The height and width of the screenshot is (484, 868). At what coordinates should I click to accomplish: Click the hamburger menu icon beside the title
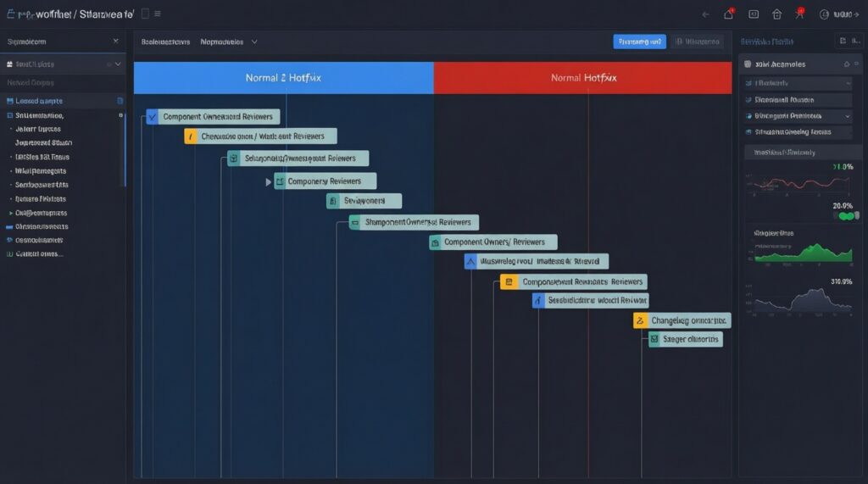click(158, 14)
